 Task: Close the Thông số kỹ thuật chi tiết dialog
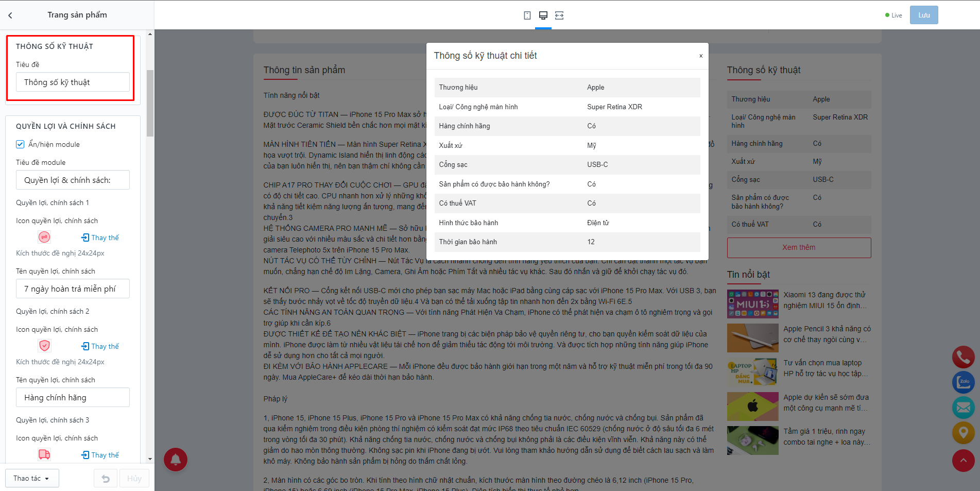(701, 56)
